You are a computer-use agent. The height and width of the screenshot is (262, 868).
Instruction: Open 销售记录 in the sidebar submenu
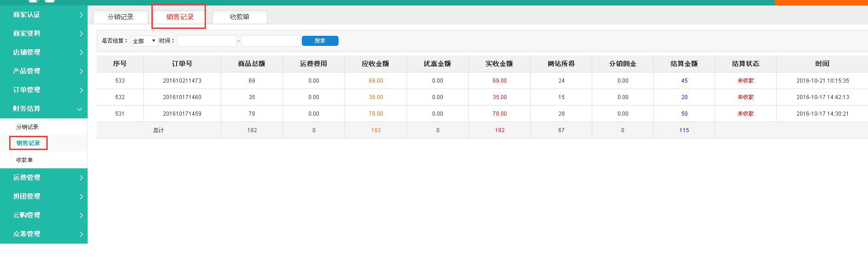pos(28,143)
